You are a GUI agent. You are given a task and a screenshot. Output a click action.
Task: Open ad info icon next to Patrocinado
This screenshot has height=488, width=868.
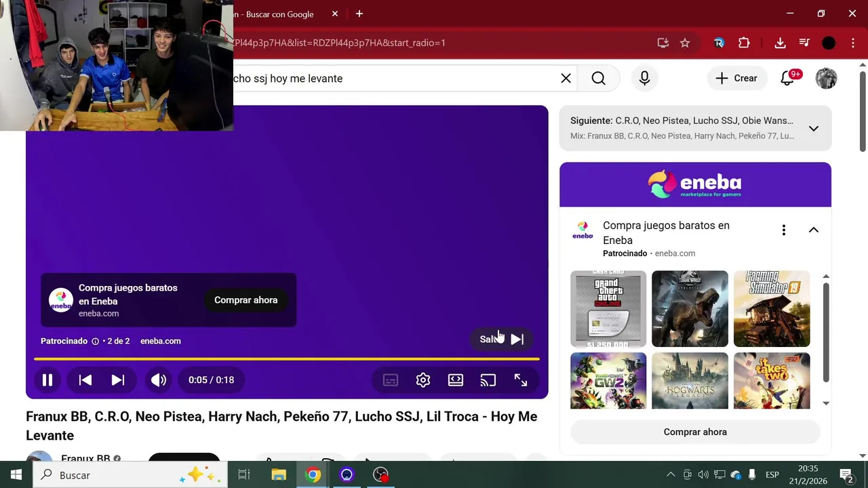click(95, 341)
